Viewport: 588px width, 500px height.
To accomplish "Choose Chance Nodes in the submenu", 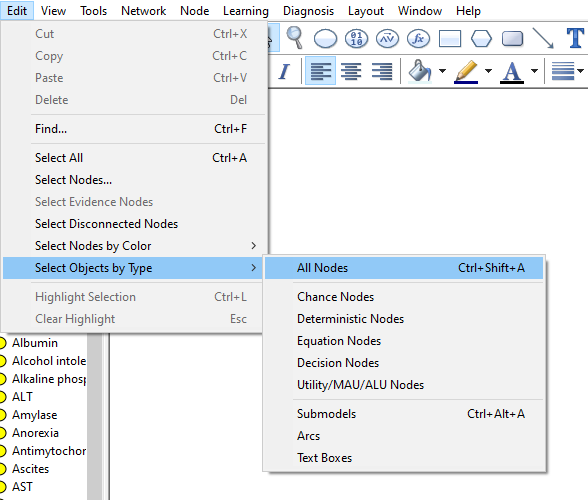I will 404,297.
